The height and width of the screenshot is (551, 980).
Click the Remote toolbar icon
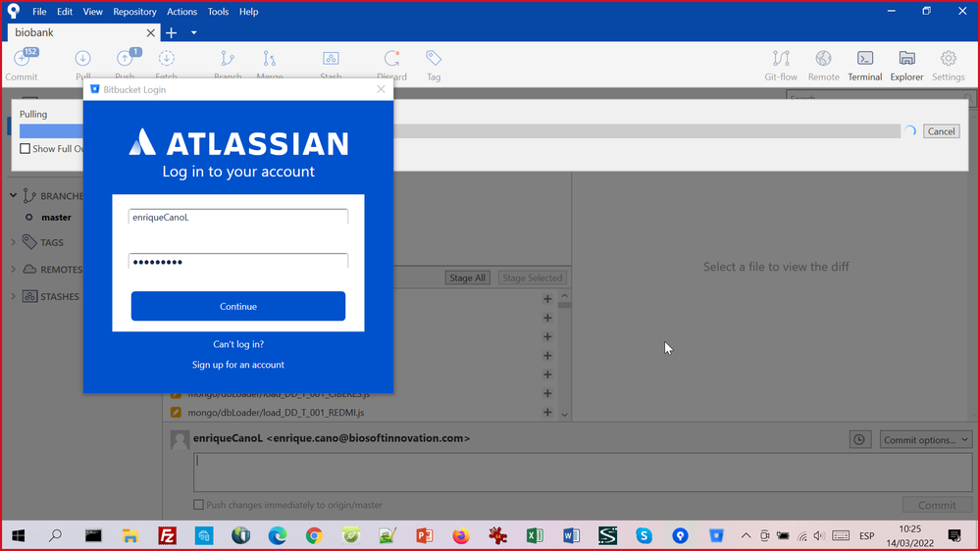[x=823, y=65]
